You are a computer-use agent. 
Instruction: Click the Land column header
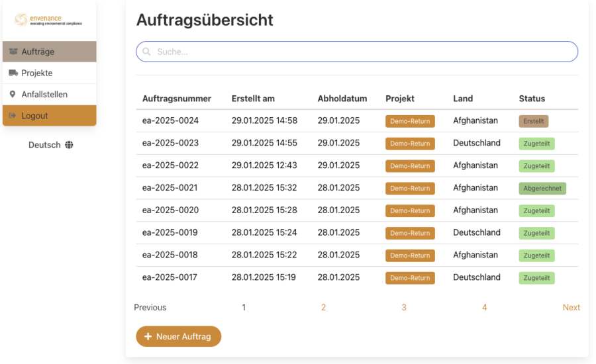[x=463, y=99]
